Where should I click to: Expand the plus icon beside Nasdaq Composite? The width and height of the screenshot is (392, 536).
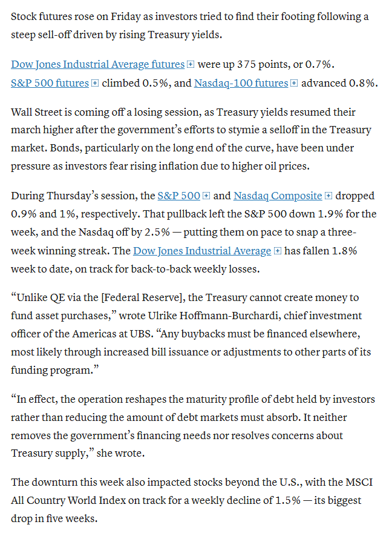point(328,196)
